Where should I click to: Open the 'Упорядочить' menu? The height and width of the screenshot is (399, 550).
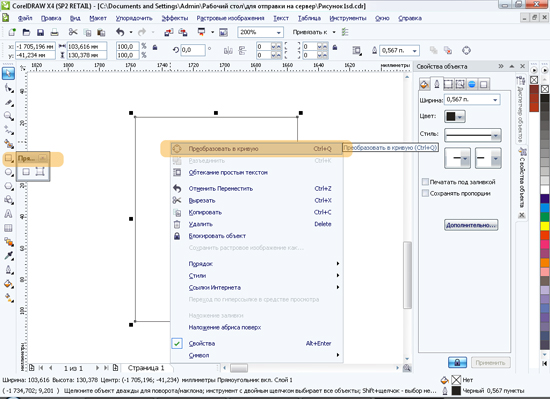[134, 18]
